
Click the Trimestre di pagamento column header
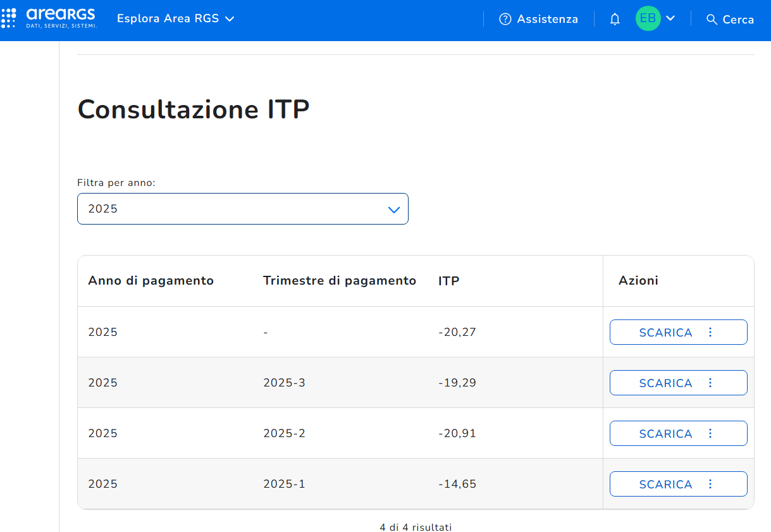coord(339,281)
